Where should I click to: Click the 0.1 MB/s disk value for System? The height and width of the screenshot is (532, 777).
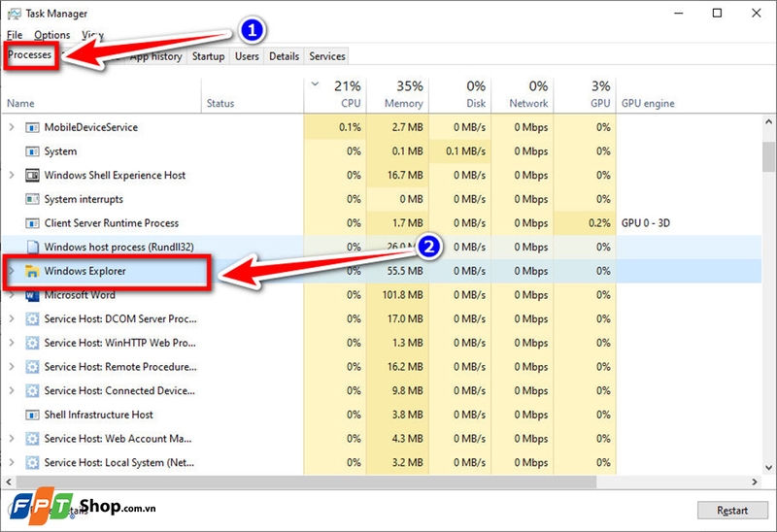465,151
